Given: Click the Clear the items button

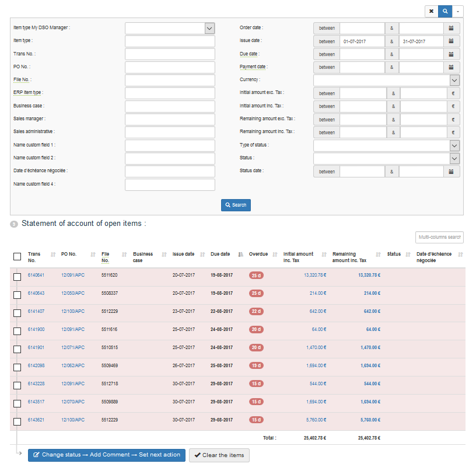Looking at the screenshot, I should (219, 455).
